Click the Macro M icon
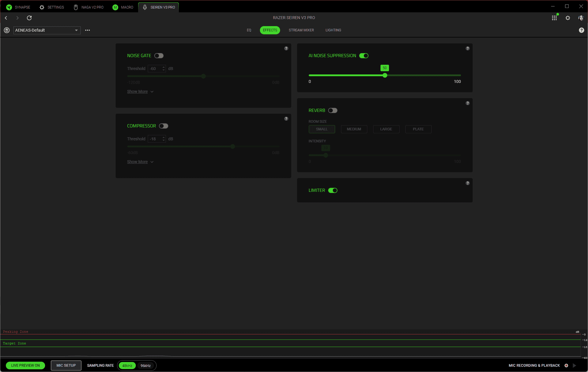This screenshot has width=588, height=372. pyautogui.click(x=115, y=7)
